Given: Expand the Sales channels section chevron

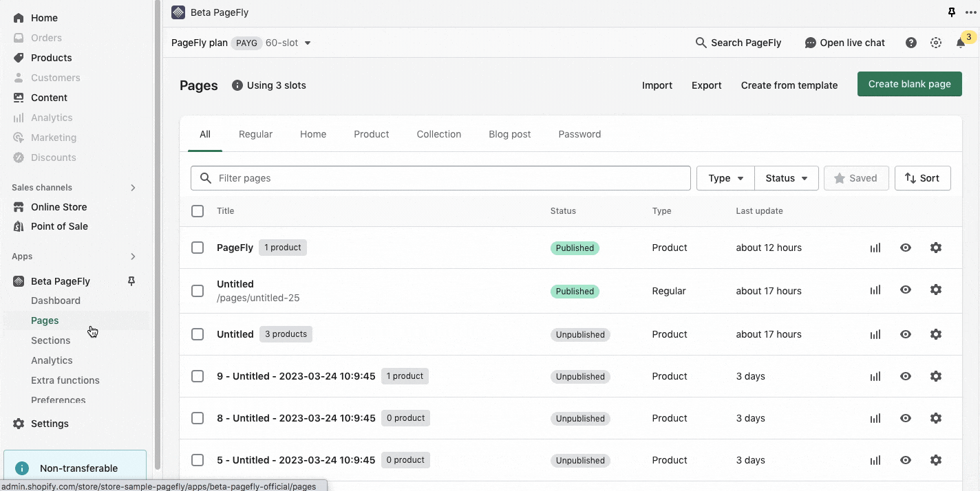Looking at the screenshot, I should click(x=133, y=188).
